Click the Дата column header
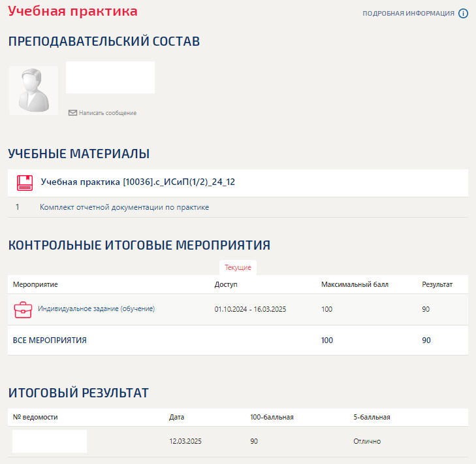Viewport: 476px width, 464px height. (x=177, y=417)
